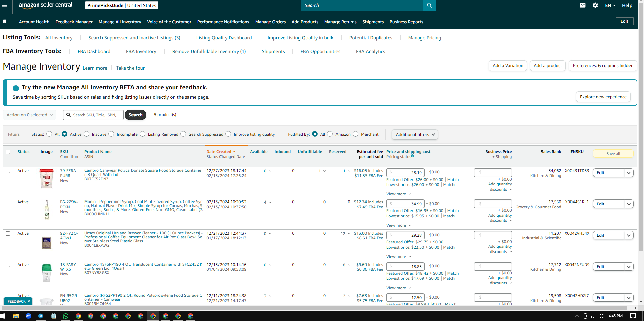Open Edit dropdown arrow for Cambro 8 Quart row

pos(629,173)
